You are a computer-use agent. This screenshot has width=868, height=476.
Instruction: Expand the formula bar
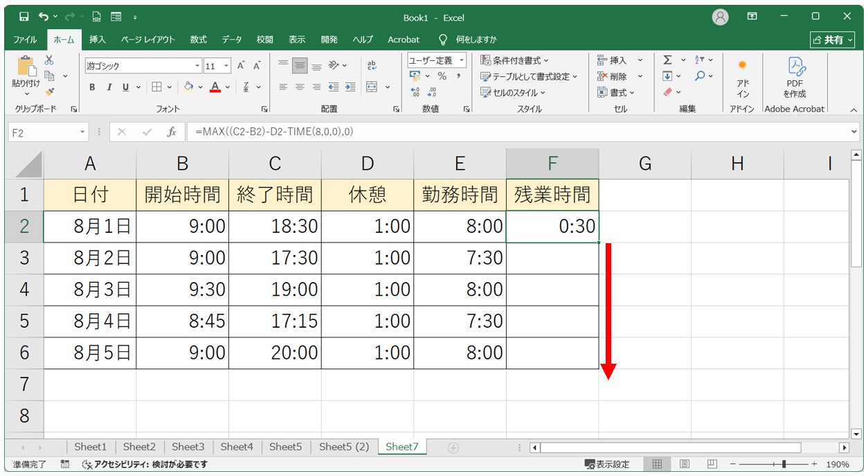(853, 132)
